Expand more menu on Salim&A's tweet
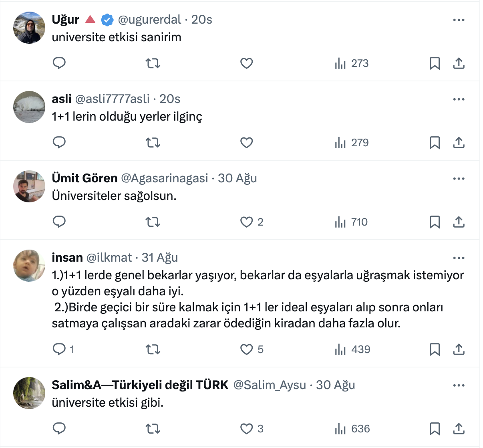483x448 pixels. (459, 385)
